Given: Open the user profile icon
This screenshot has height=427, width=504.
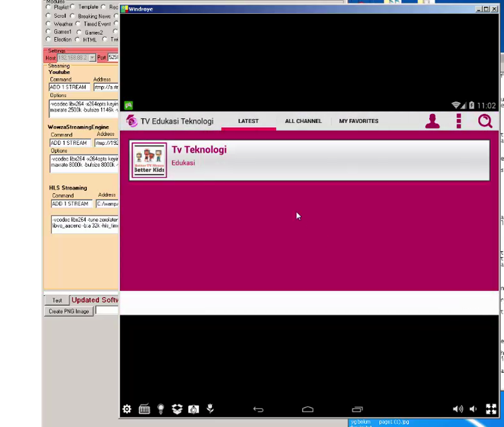Looking at the screenshot, I should [432, 121].
